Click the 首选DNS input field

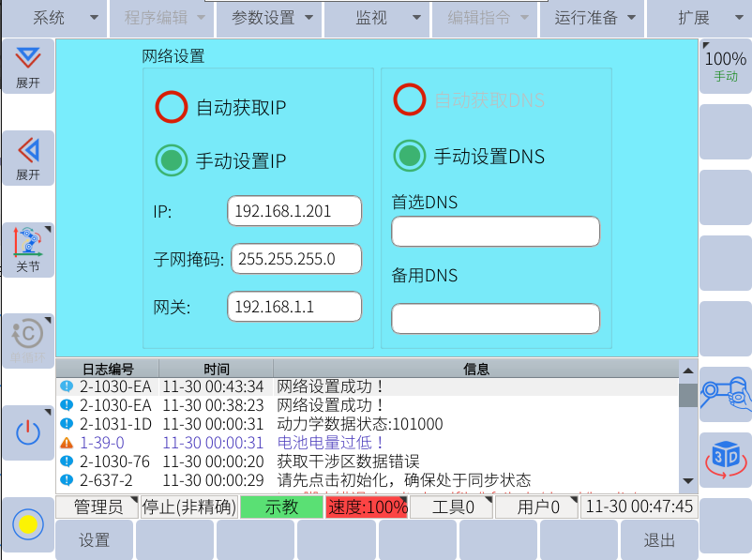[495, 231]
